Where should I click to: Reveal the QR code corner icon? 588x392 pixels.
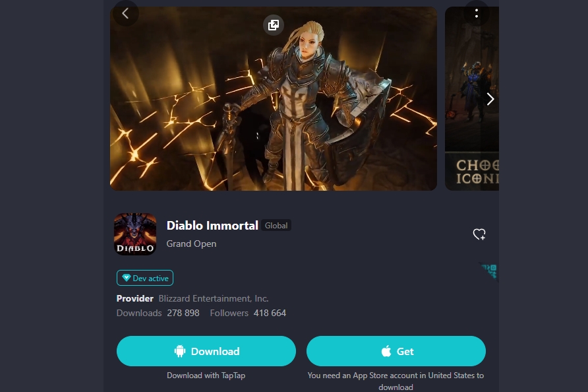[490, 271]
